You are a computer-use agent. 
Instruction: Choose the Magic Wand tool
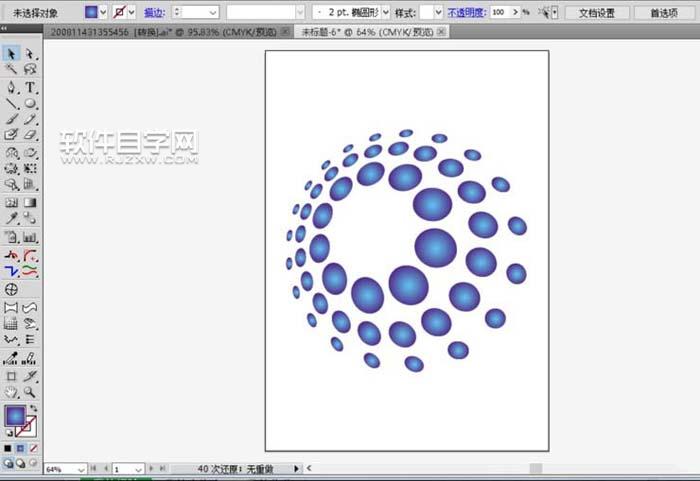tap(12, 70)
